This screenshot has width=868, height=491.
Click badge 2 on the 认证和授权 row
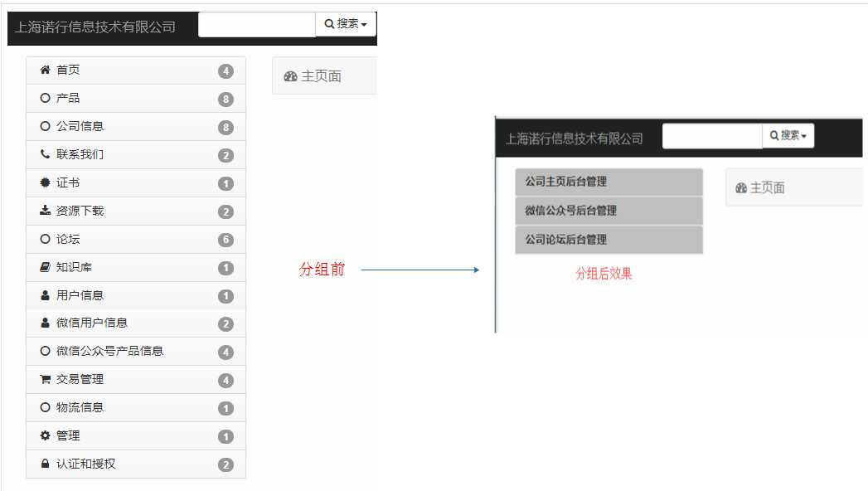click(x=225, y=464)
